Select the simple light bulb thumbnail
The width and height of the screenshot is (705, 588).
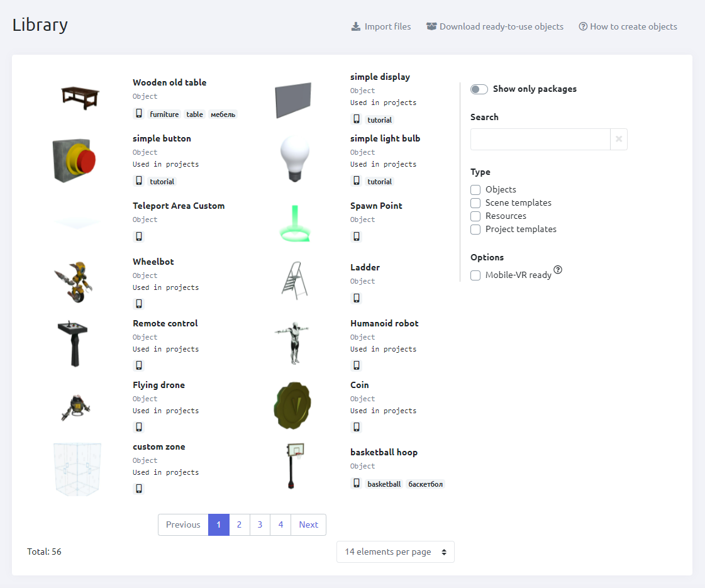pyautogui.click(x=294, y=160)
